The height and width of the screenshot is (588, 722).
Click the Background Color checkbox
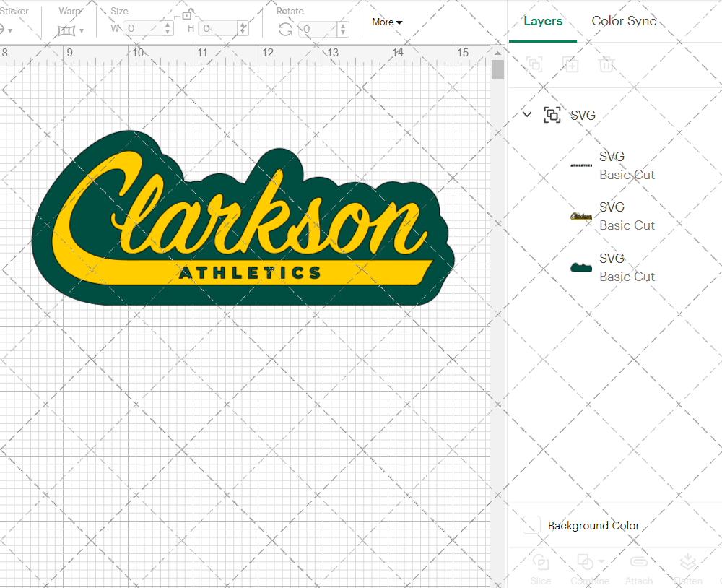530,525
